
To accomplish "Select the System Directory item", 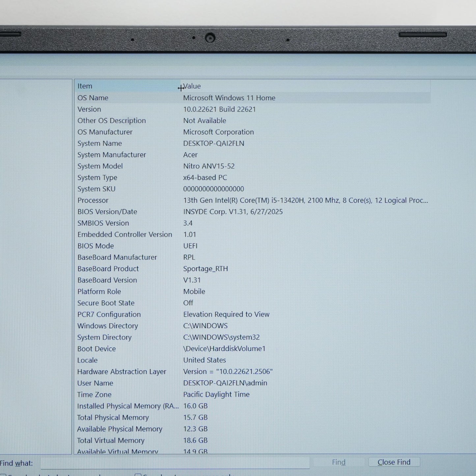I will (x=104, y=338).
